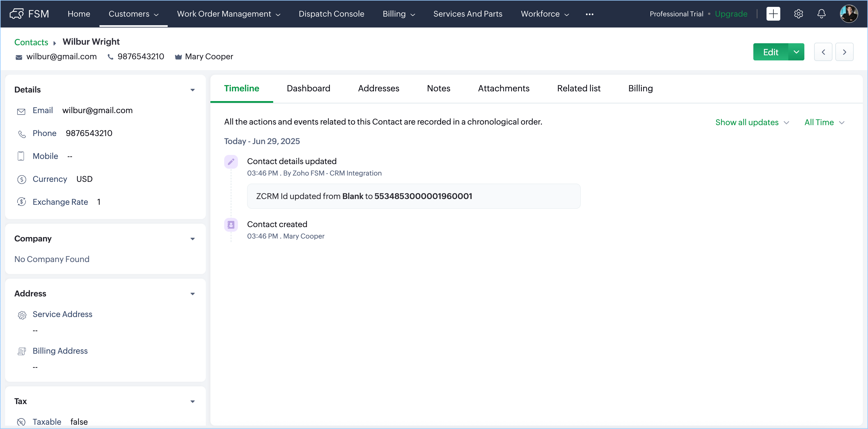Click the FSM logo icon
The height and width of the screenshot is (429, 868).
point(17,14)
